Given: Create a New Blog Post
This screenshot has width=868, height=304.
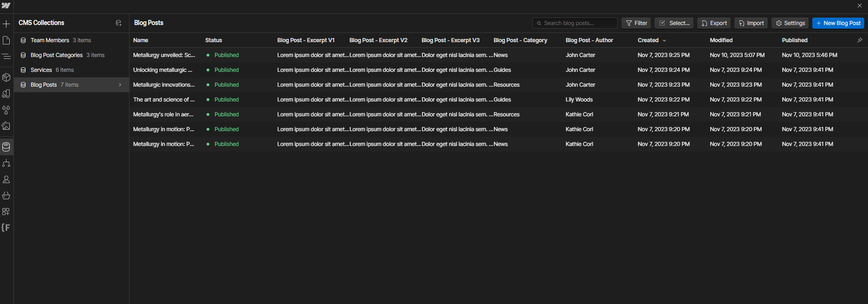Looking at the screenshot, I should (838, 23).
